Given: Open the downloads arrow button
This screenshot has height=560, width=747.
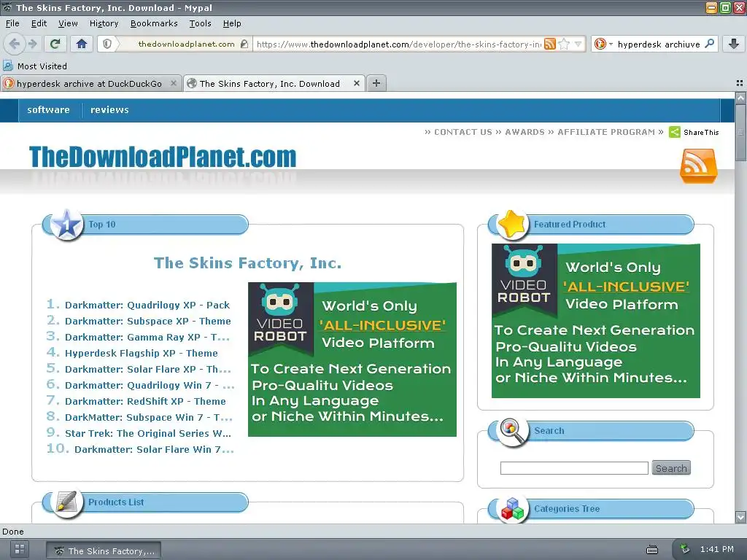Looking at the screenshot, I should pos(734,44).
